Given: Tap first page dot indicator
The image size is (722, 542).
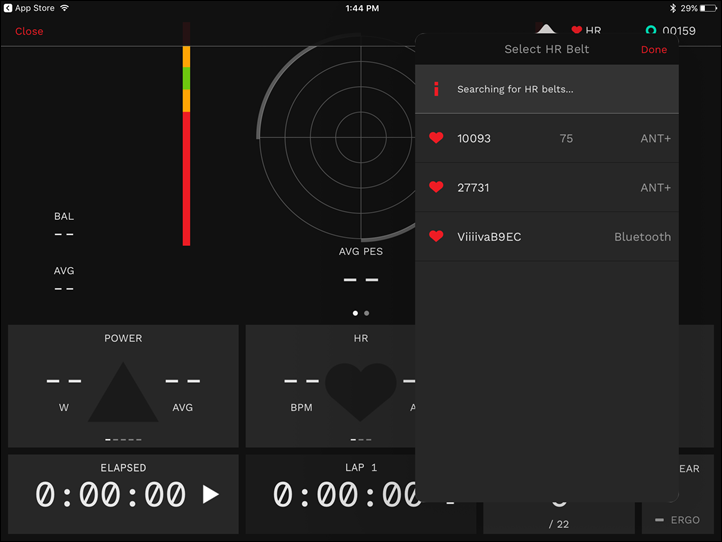Looking at the screenshot, I should pyautogui.click(x=355, y=313).
